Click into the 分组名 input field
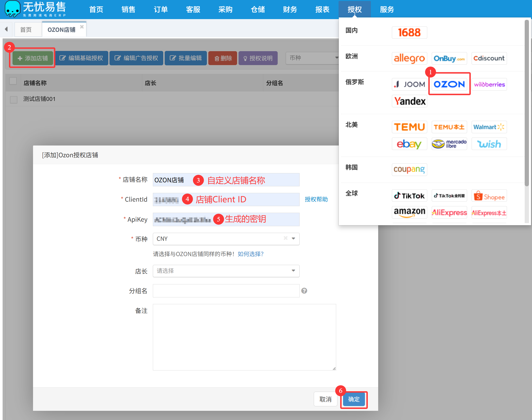The width and height of the screenshot is (532, 420). (x=226, y=291)
